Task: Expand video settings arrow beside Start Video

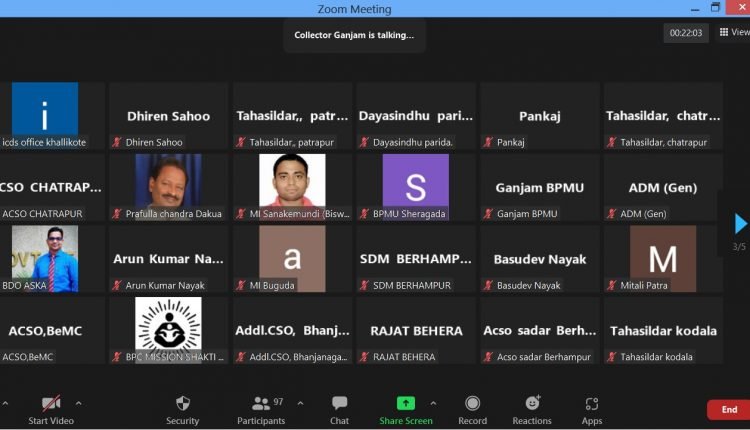Action: (79, 403)
